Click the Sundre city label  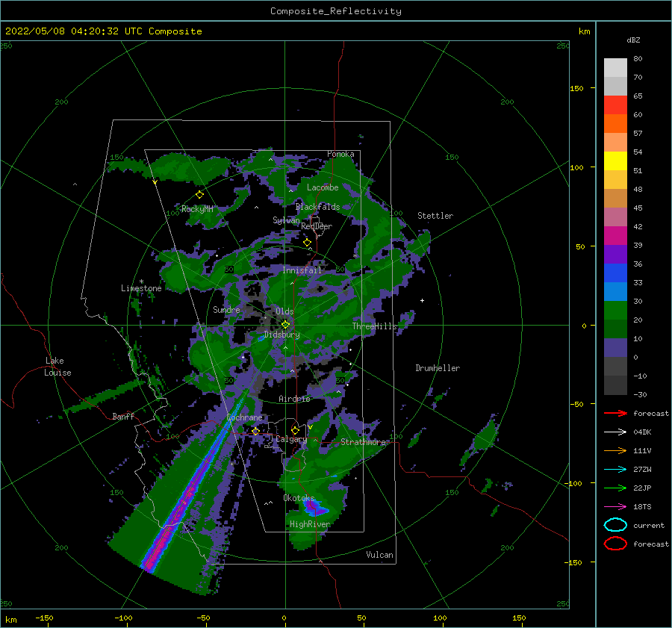pyautogui.click(x=227, y=309)
